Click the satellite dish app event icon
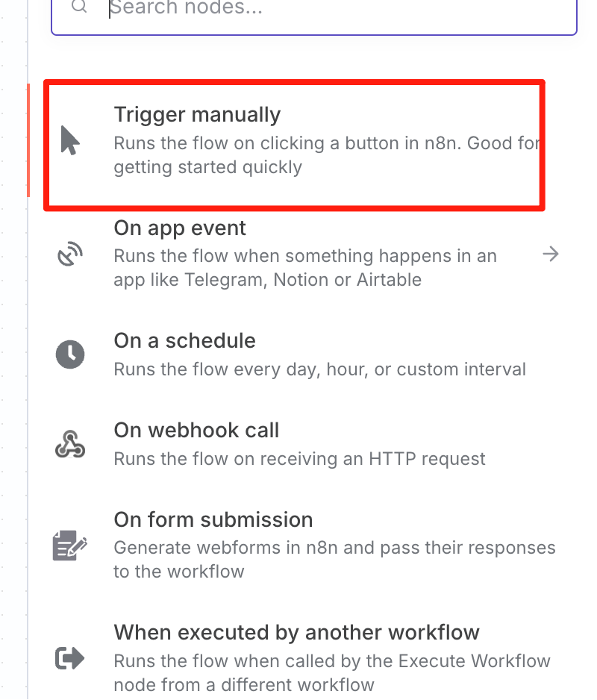 coord(70,254)
